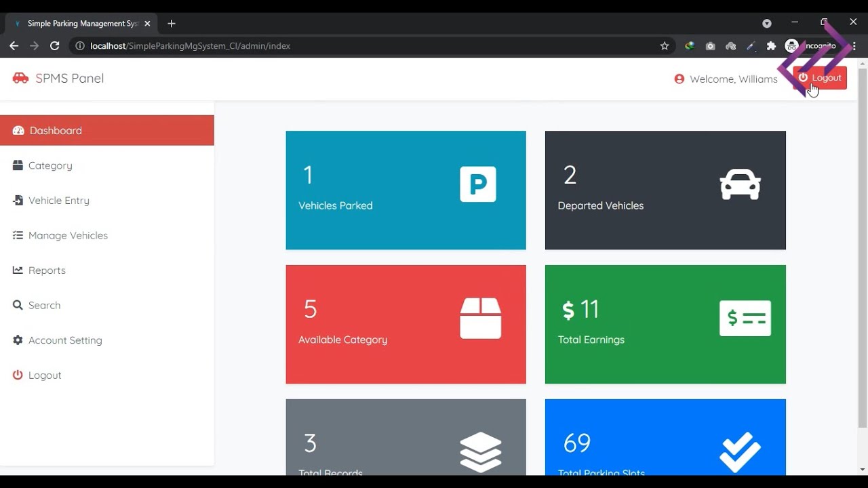The height and width of the screenshot is (488, 868).
Task: Click the 'Vehicles Parked' label
Action: [x=336, y=205]
